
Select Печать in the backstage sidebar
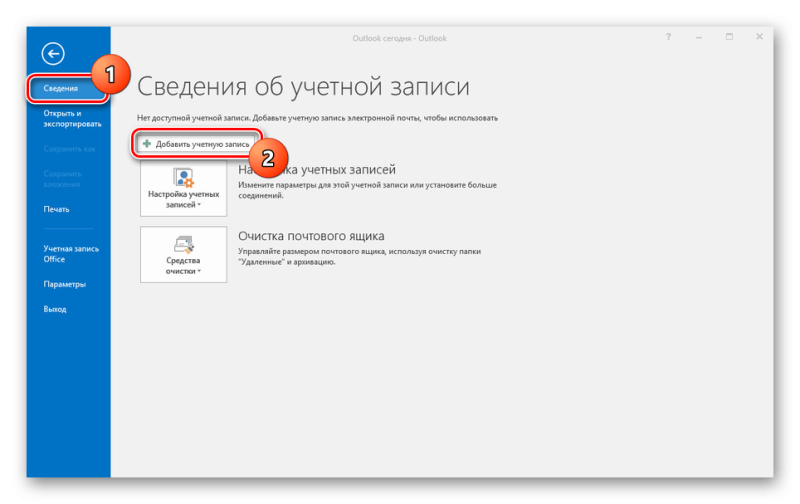pos(56,209)
